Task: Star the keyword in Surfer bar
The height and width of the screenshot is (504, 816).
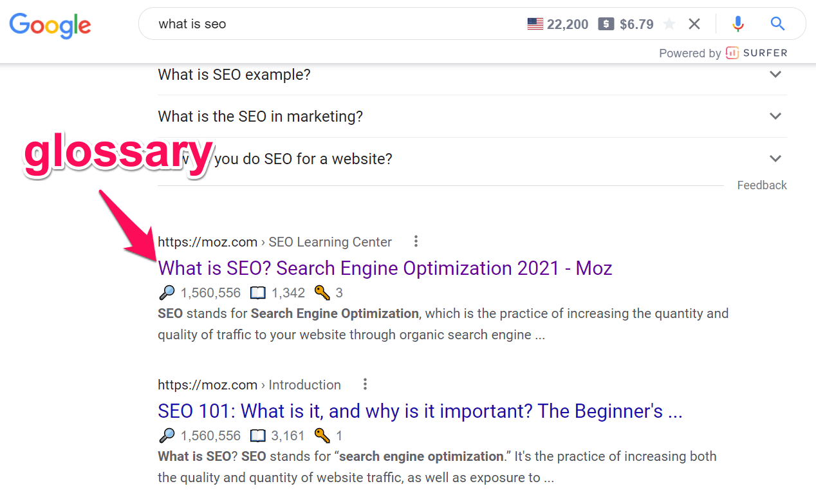Action: point(669,24)
